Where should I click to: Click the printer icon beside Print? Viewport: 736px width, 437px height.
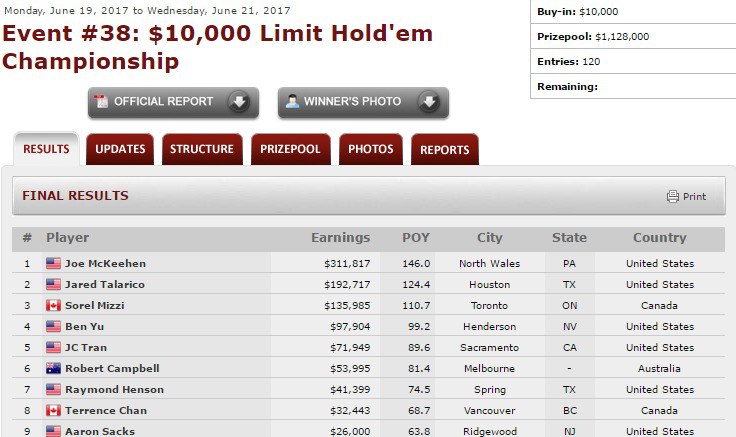click(673, 197)
